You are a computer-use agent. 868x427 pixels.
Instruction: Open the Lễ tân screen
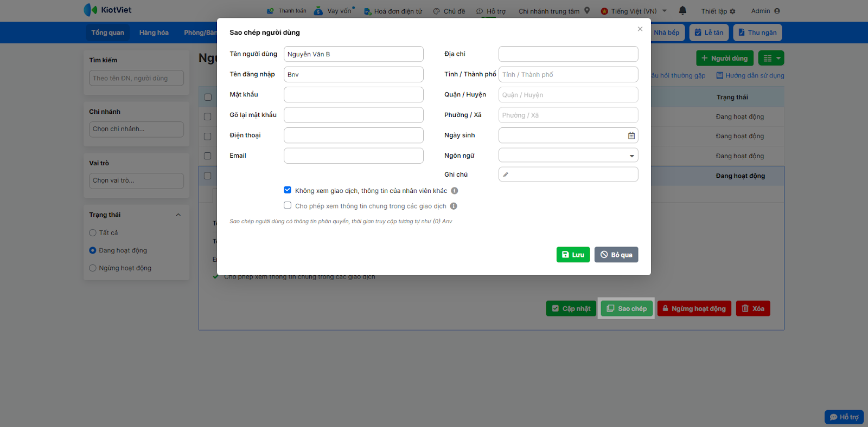[x=709, y=33]
